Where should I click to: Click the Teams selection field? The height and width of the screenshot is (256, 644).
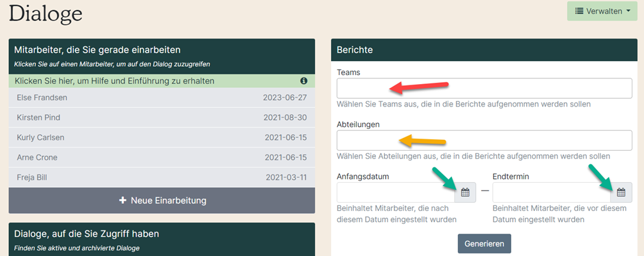(484, 89)
